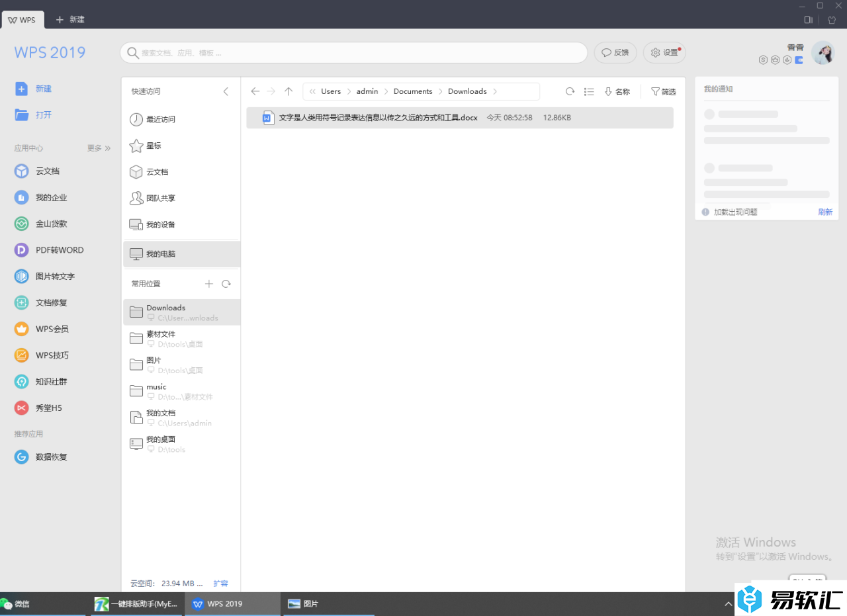Click the blue wallet badge under username
The image size is (847, 616).
tap(799, 60)
